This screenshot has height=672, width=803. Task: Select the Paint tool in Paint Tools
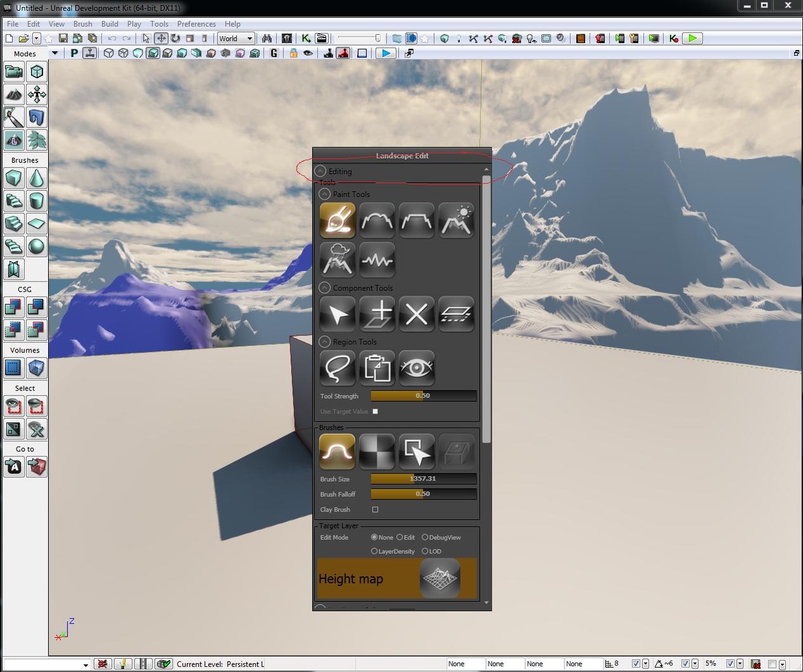tap(337, 220)
